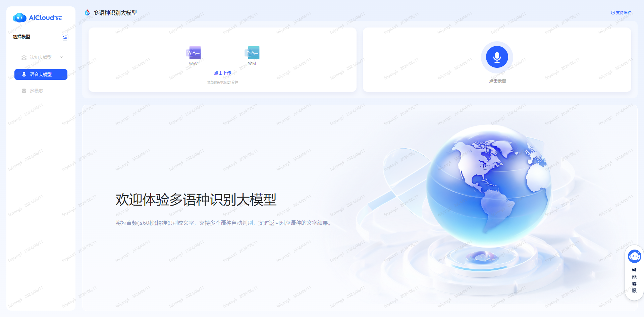Screen dimensions: 644x317
Task: Expand the 认知大模型 dropdown chevron
Action: 61,57
